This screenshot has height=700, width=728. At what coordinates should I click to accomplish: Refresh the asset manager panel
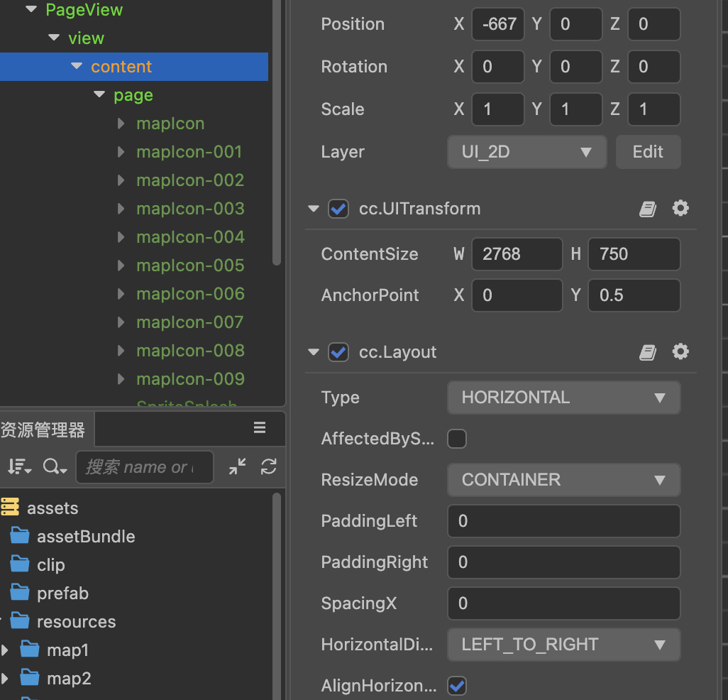(269, 466)
